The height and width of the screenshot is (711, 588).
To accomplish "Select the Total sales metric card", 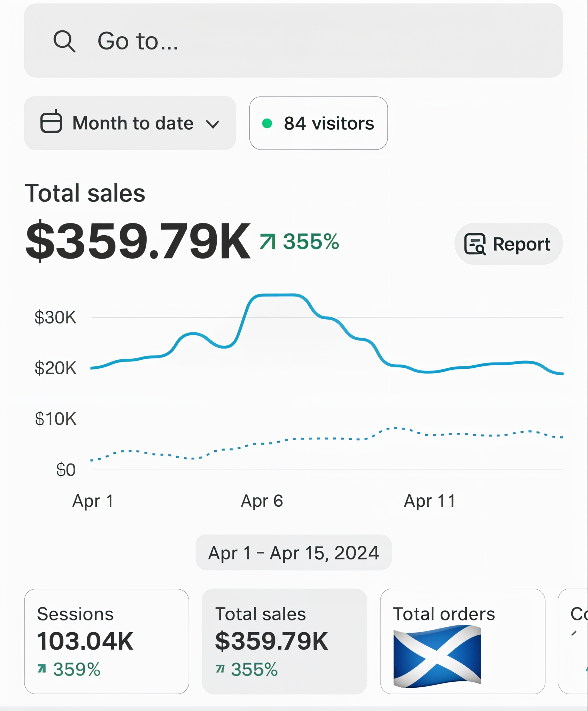I will click(x=285, y=641).
